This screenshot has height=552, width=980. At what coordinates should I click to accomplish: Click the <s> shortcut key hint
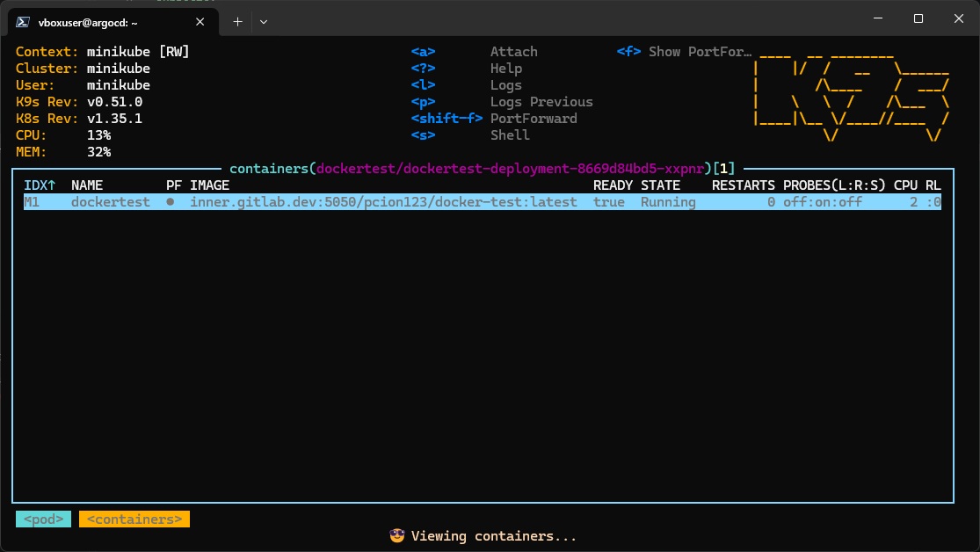tap(423, 135)
